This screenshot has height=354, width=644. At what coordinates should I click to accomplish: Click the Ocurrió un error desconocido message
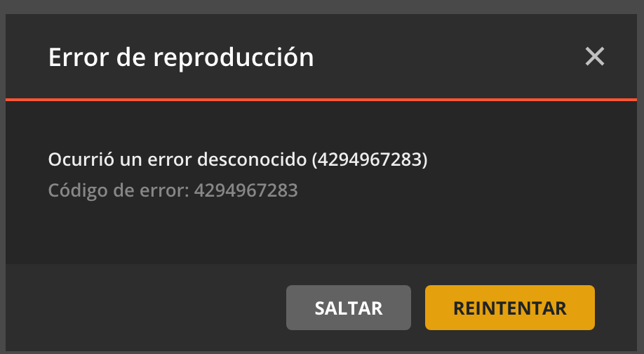click(238, 159)
